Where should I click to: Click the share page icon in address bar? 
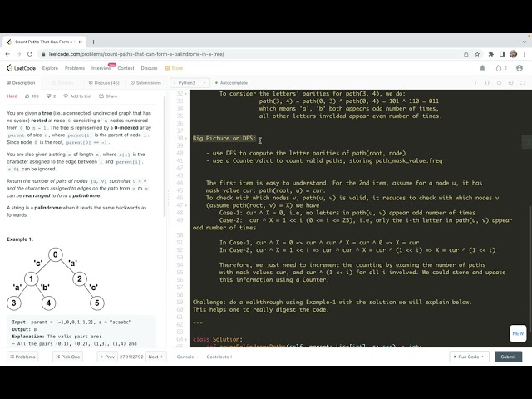tap(465, 54)
